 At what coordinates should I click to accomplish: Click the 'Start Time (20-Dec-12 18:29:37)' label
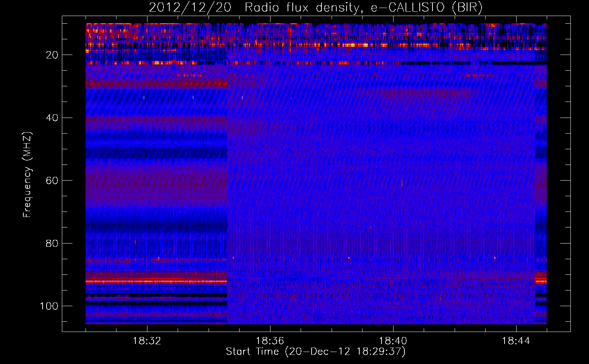[x=316, y=352]
